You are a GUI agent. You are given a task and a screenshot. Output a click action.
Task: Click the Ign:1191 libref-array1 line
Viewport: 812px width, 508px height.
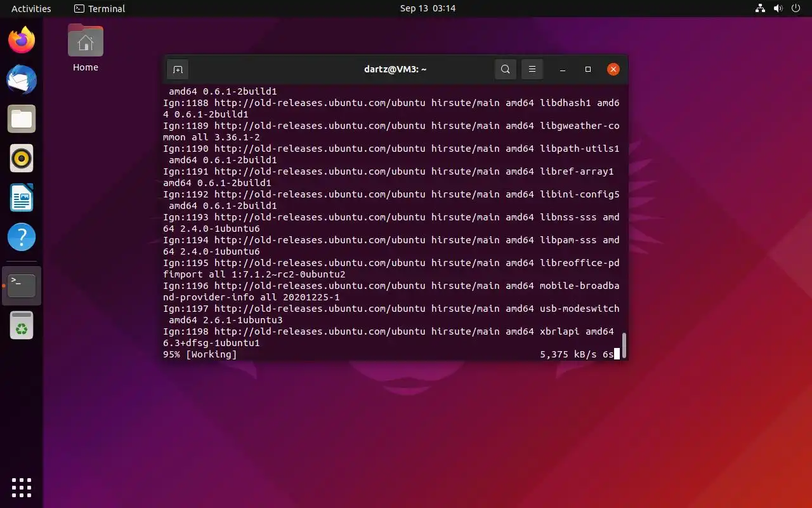pos(388,171)
